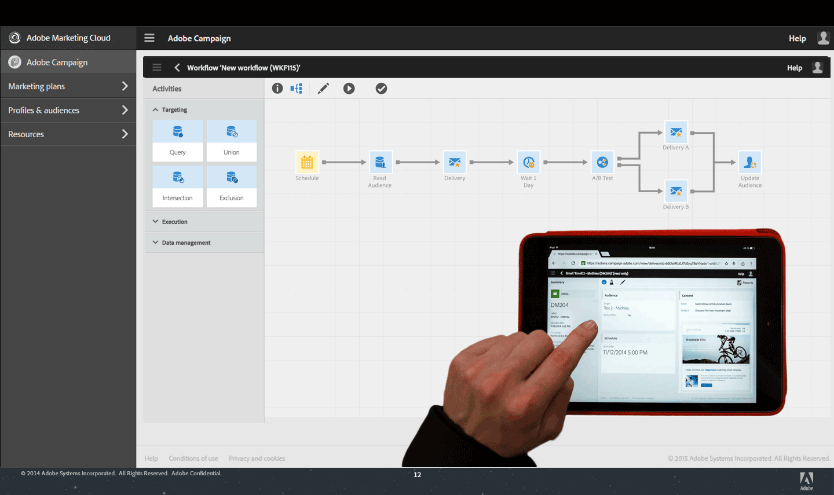Select the pencil edit icon

323,88
